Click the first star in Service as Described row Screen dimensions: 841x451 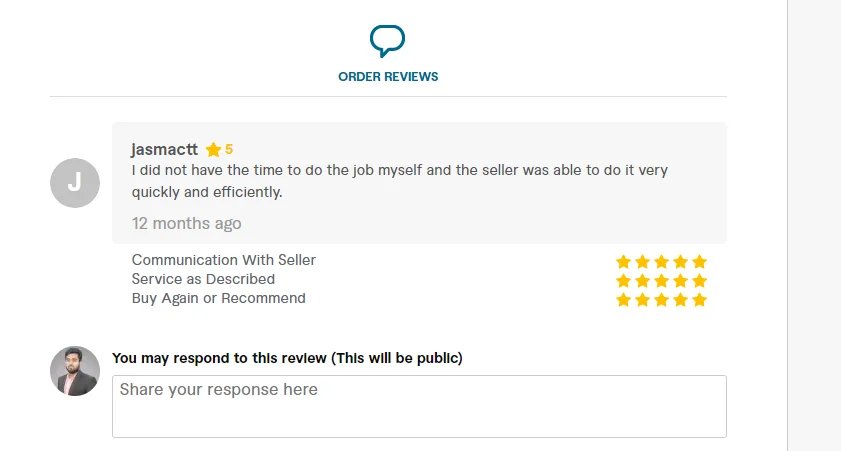tap(623, 281)
